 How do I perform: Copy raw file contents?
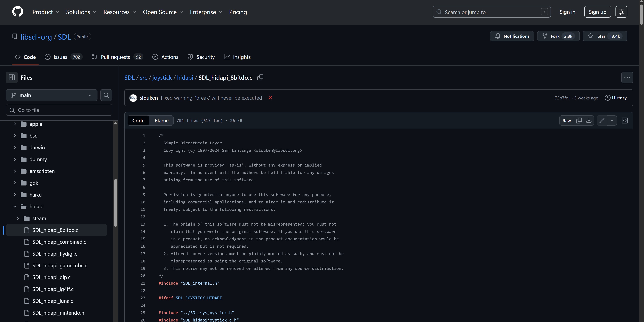coord(579,121)
